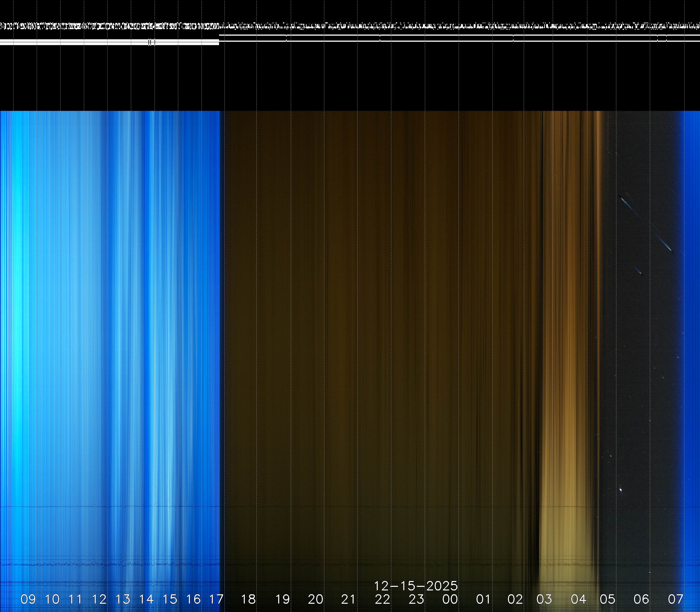
Task: Click the 23 hour label
Action: coord(416,599)
